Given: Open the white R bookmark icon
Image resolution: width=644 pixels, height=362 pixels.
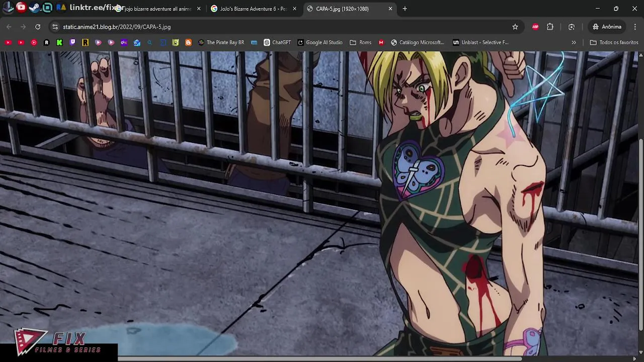Looking at the screenshot, I should (x=47, y=43).
